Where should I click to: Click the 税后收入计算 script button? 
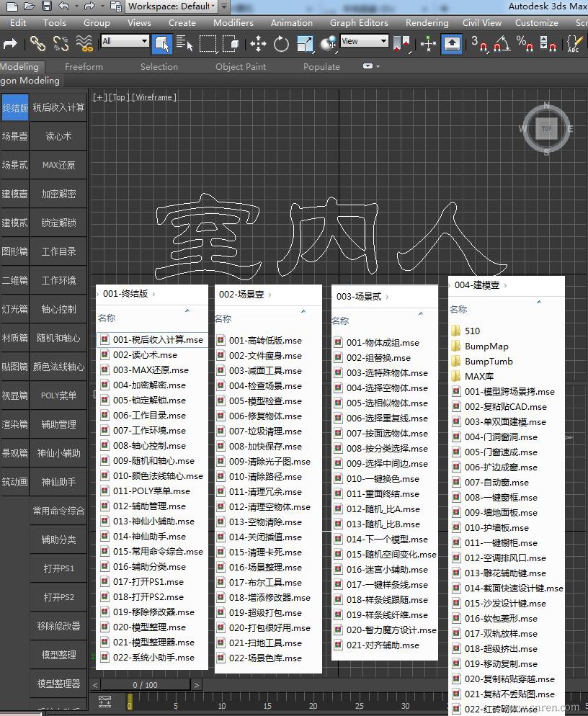pos(58,107)
